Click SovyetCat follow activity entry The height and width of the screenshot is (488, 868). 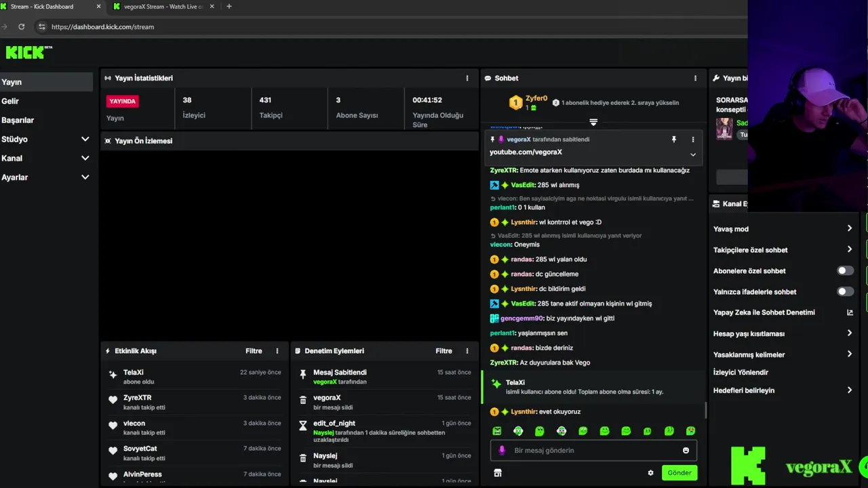pos(195,453)
